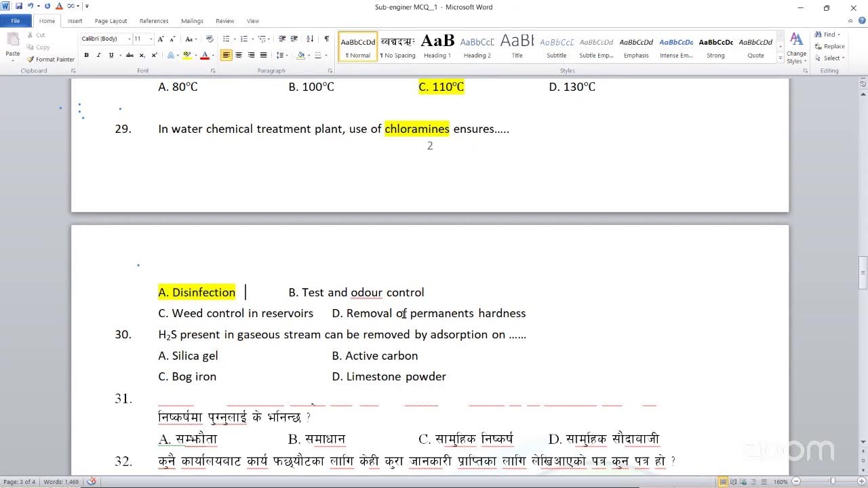Open line and paragraph spacing
The height and width of the screenshot is (488, 868).
[281, 55]
